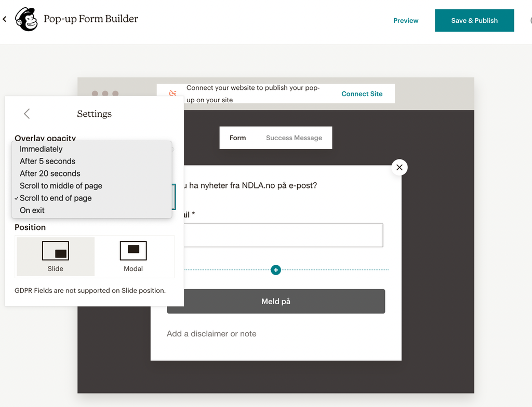Close the pop-up form preview
This screenshot has height=407, width=532.
(399, 167)
